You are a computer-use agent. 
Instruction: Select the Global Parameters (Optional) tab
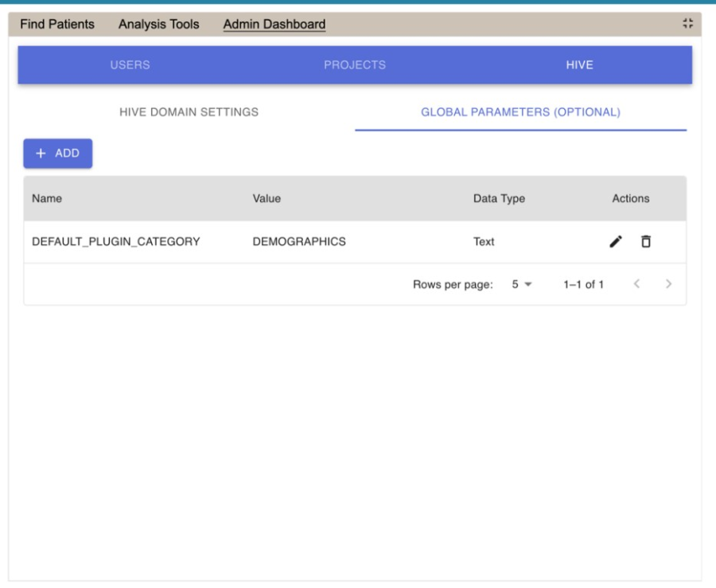(520, 112)
